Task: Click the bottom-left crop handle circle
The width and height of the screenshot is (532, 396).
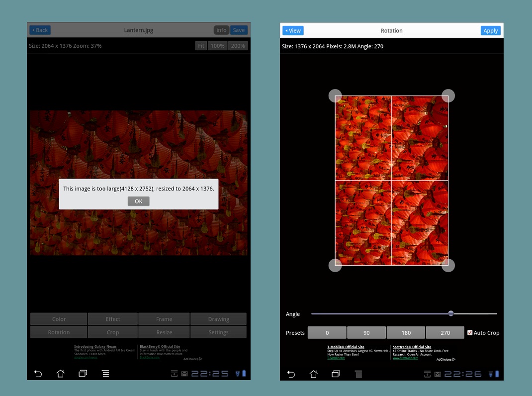Action: [335, 265]
